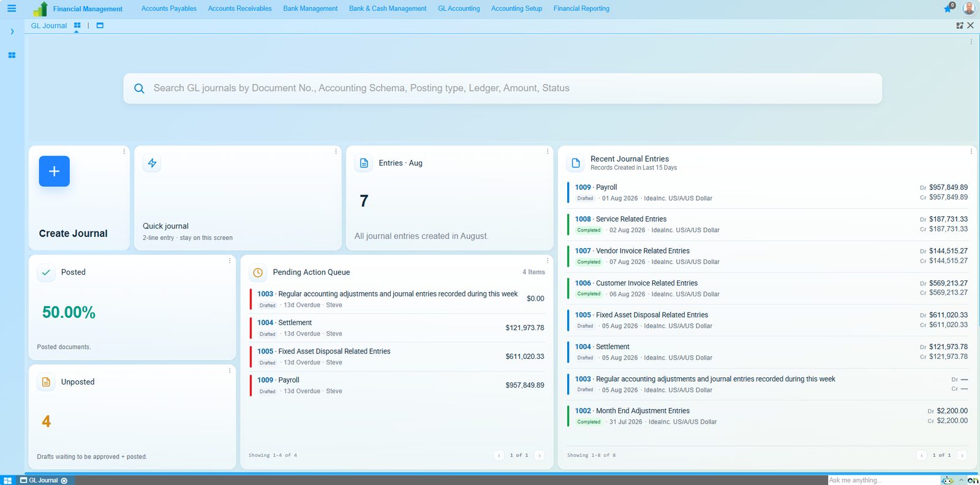The image size is (980, 485).
Task: Click the Quick journal lightning icon
Action: point(152,163)
